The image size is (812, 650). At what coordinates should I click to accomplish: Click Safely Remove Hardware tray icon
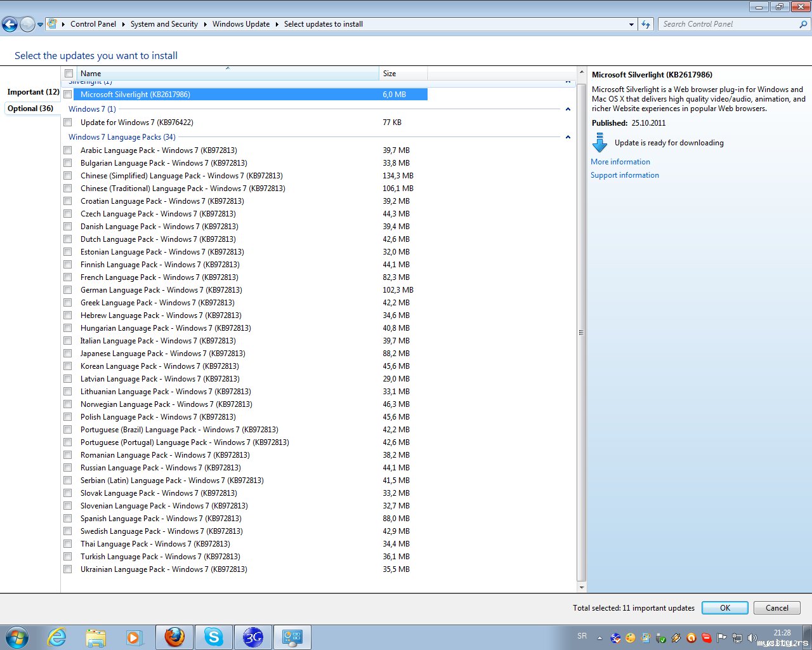[661, 638]
